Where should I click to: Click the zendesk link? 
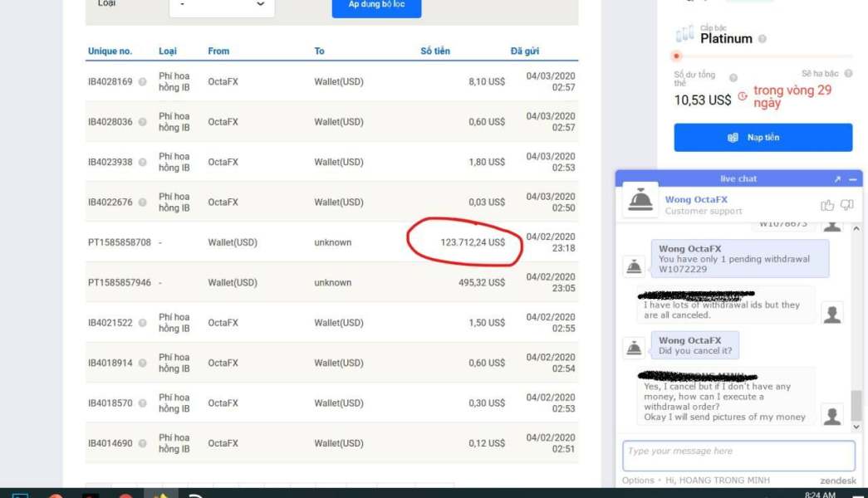click(838, 481)
